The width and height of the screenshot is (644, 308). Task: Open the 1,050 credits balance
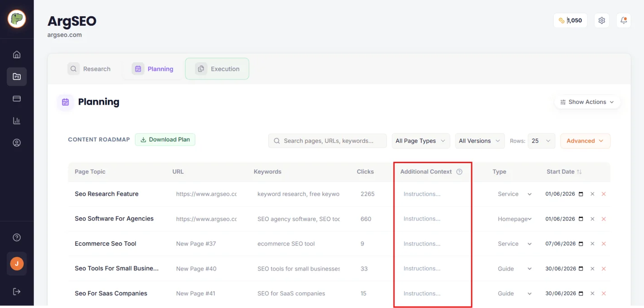[x=570, y=20]
